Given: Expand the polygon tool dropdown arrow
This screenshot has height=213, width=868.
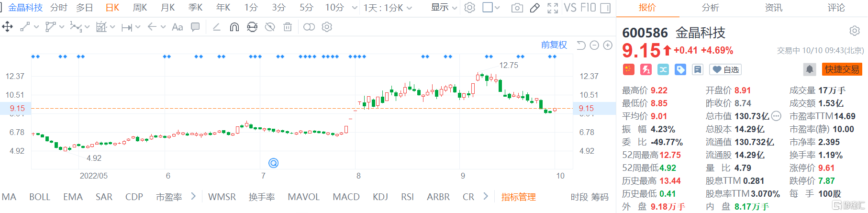Looking at the screenshot, I should point(62,27).
